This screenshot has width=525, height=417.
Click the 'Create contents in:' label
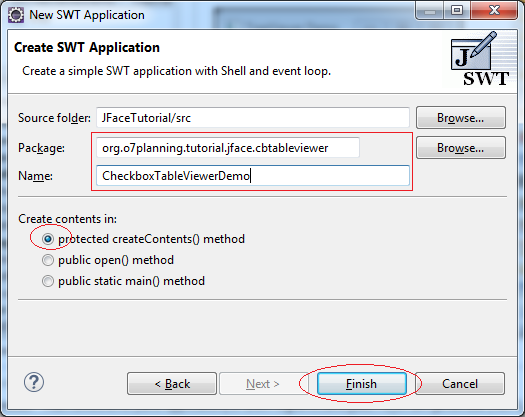click(x=67, y=219)
